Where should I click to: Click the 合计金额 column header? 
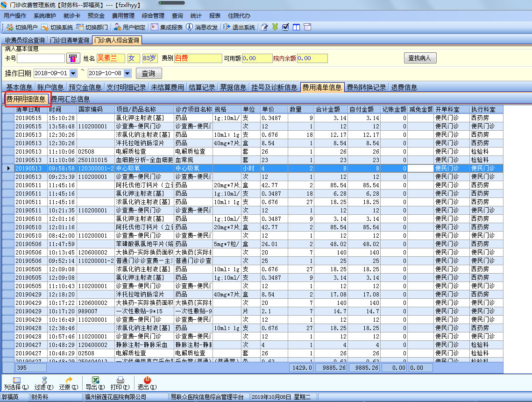point(332,109)
